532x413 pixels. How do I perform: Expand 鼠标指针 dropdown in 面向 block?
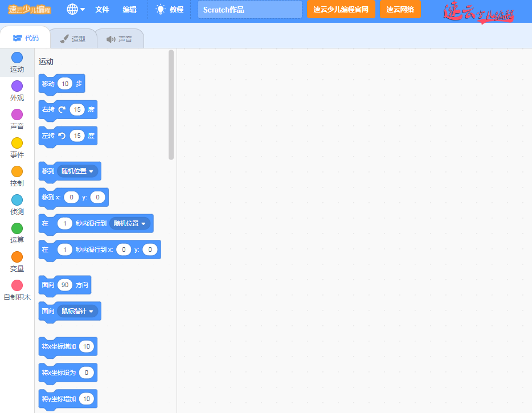[x=78, y=311]
